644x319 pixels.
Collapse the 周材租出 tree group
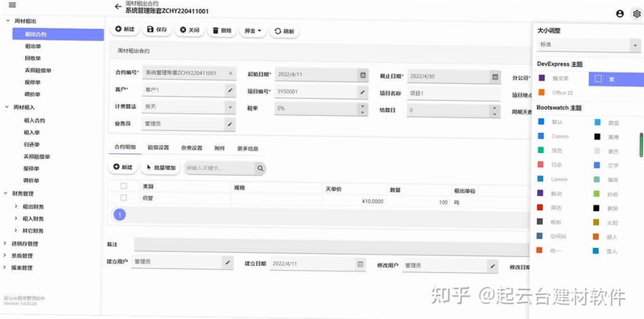(7, 21)
